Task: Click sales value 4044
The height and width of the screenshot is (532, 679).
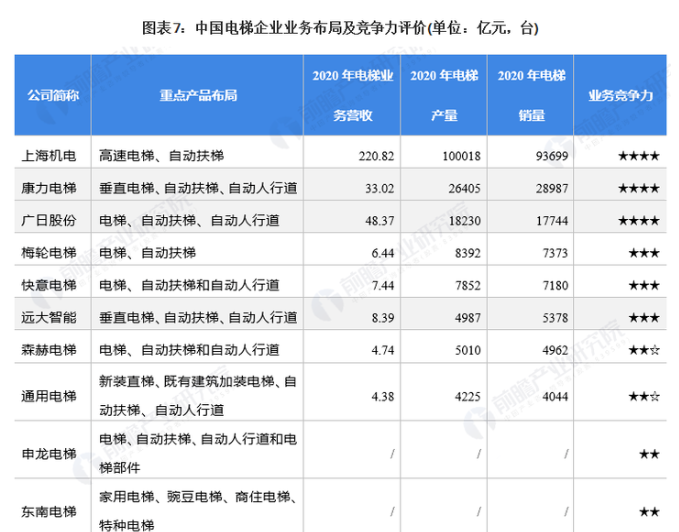Action: pyautogui.click(x=555, y=397)
